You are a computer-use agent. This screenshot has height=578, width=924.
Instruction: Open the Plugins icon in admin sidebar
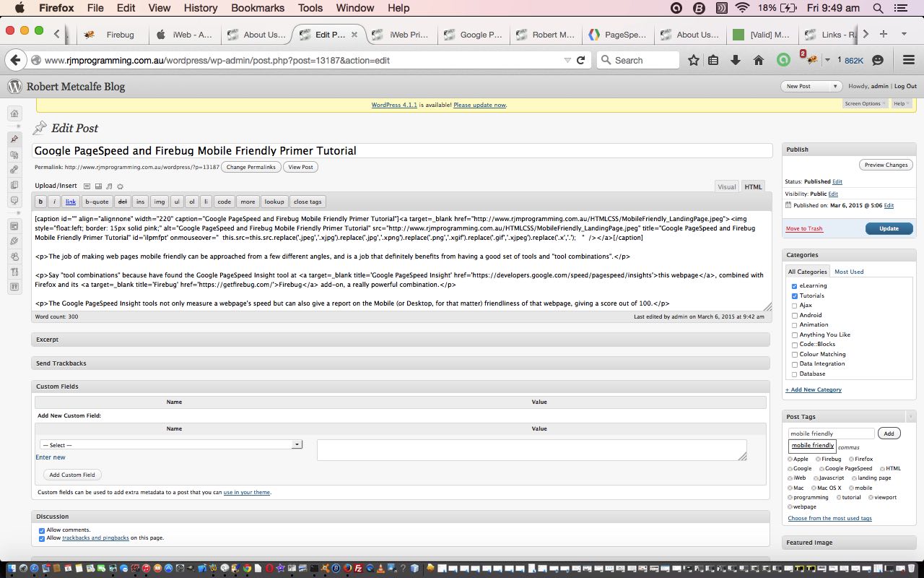point(14,241)
